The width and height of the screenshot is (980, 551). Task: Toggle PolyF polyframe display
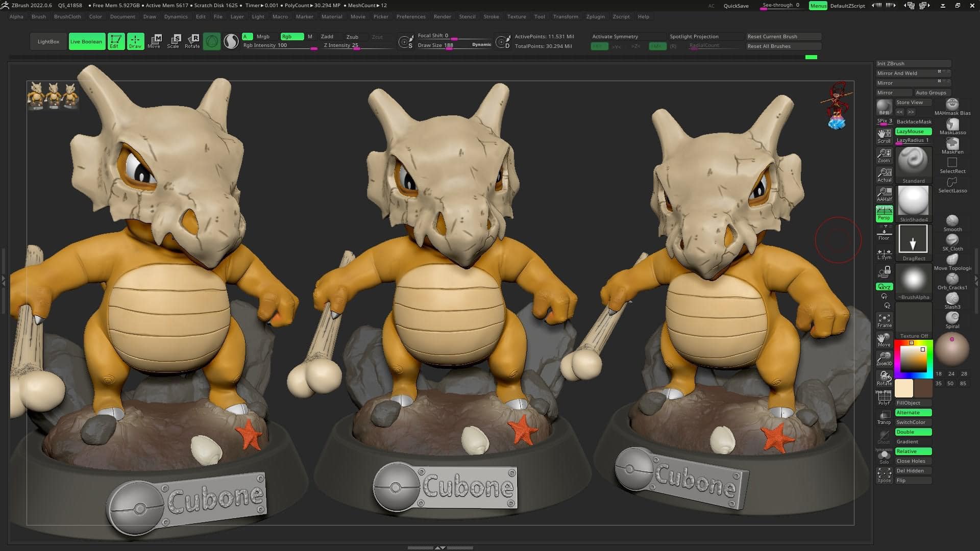click(884, 398)
